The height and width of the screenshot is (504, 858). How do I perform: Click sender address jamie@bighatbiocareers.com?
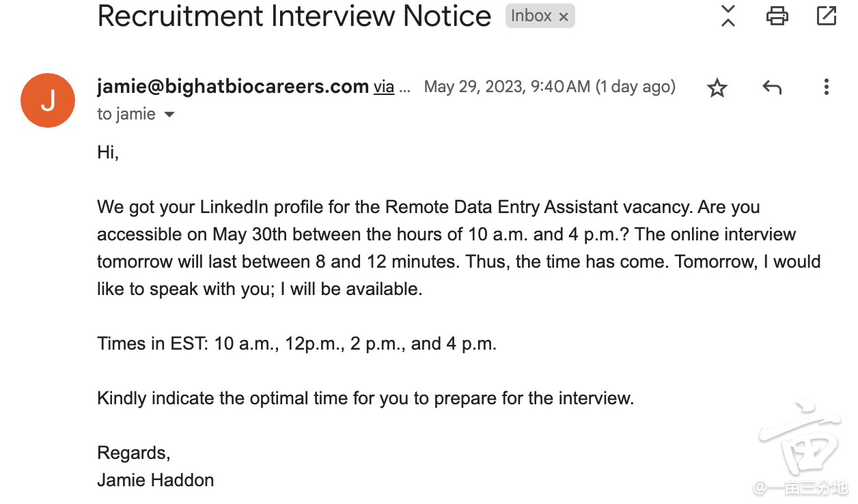233,87
